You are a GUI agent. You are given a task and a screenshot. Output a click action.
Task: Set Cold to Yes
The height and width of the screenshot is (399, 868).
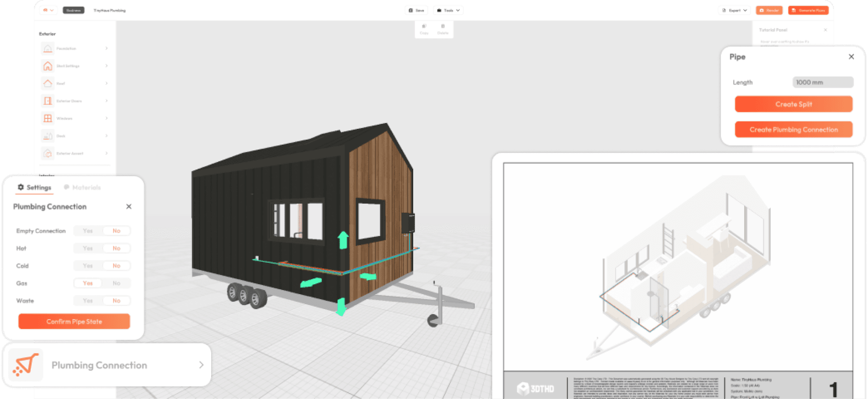[88, 266]
